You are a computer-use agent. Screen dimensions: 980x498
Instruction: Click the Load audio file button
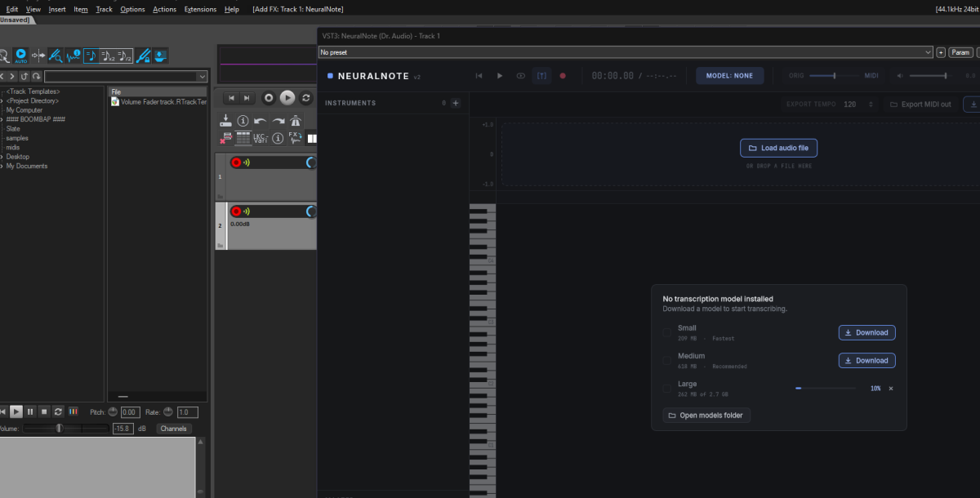778,148
